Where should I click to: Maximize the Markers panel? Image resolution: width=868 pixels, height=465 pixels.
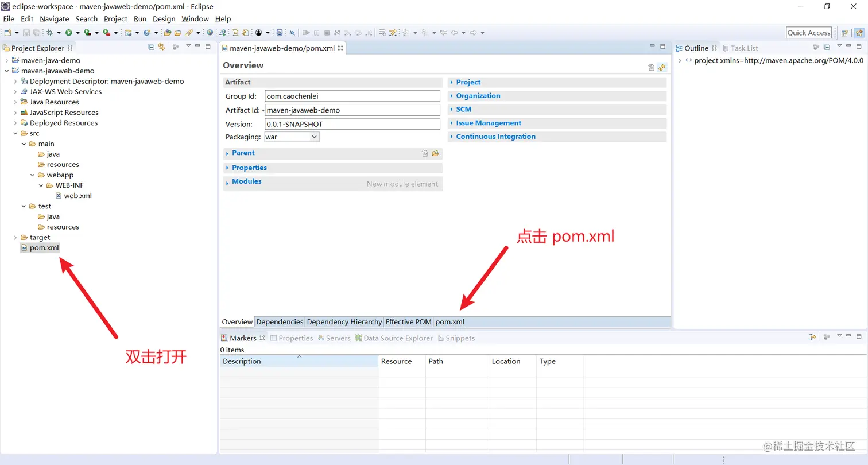click(859, 336)
